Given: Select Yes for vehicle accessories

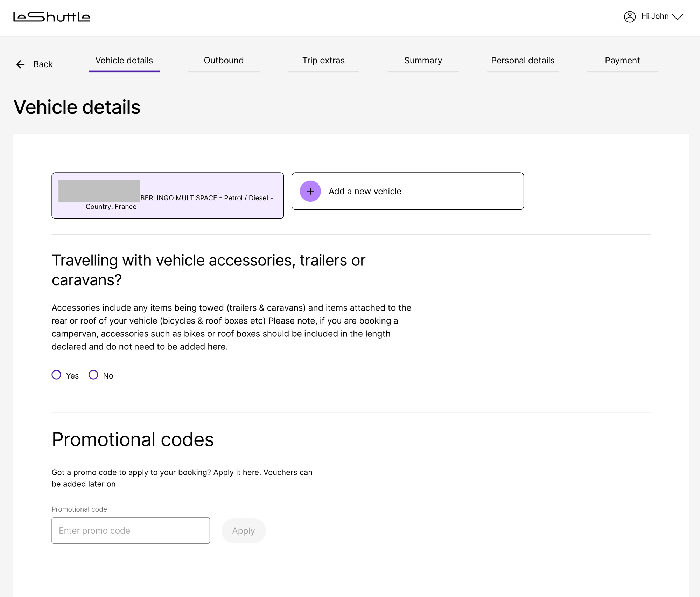Looking at the screenshot, I should (56, 375).
